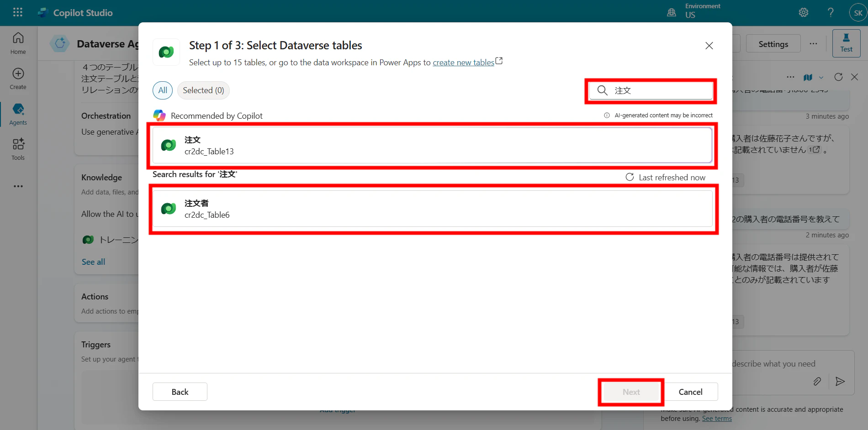The height and width of the screenshot is (430, 868).
Task: Open the Settings gear in header
Action: pyautogui.click(x=804, y=13)
